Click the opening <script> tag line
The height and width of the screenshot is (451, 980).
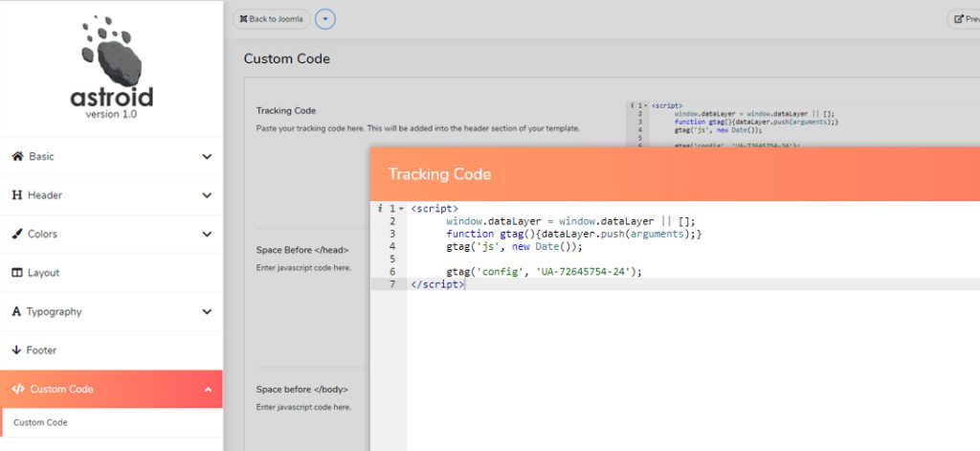coord(434,209)
